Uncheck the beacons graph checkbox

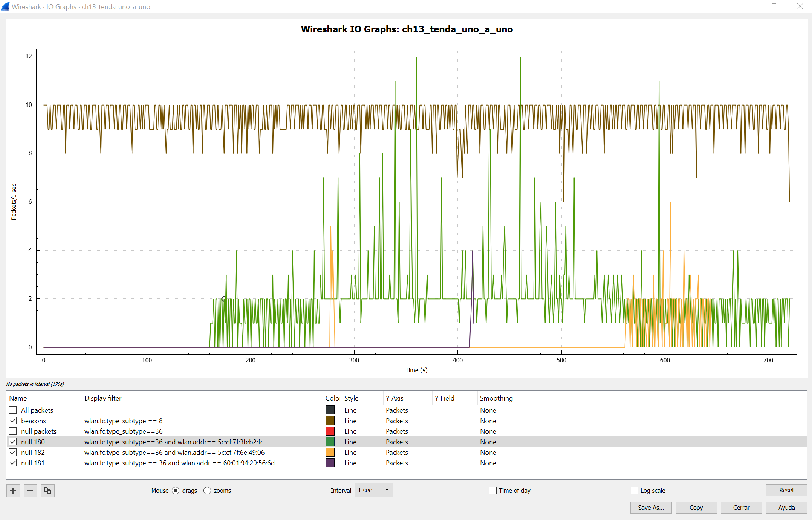coord(13,421)
